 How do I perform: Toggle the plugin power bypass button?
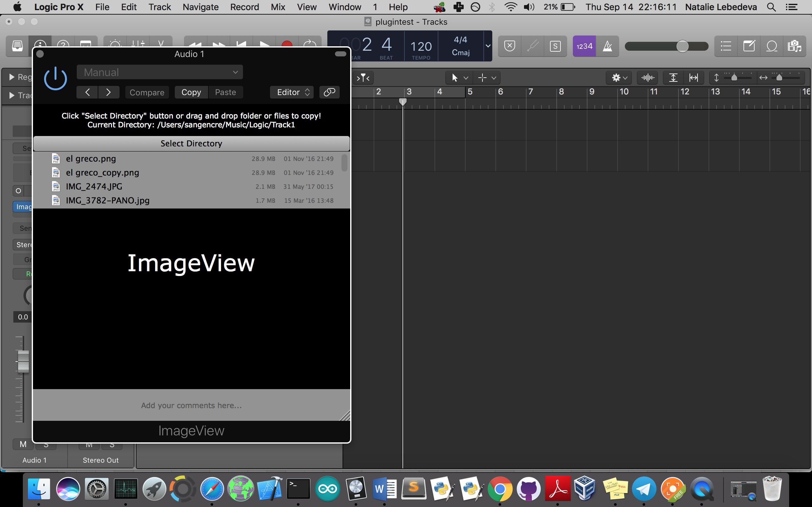point(56,79)
